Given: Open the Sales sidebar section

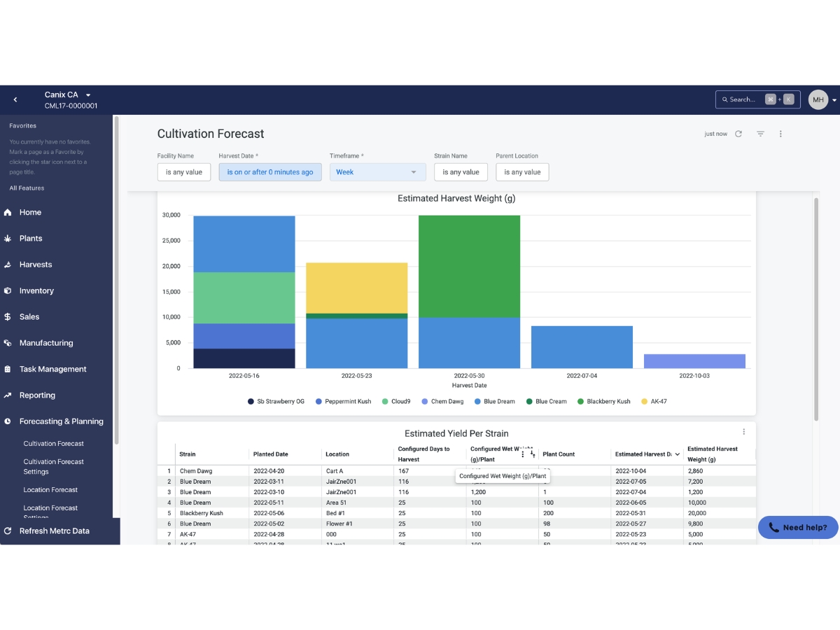Looking at the screenshot, I should [x=29, y=317].
